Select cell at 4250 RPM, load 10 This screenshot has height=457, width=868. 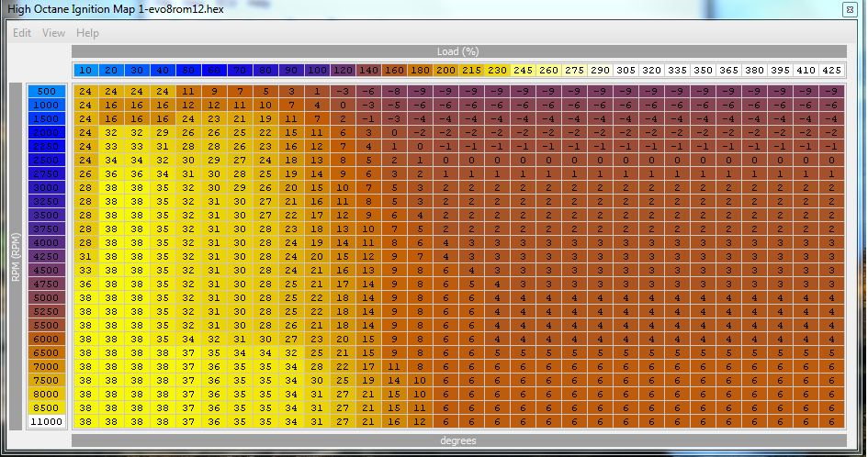coord(85,257)
